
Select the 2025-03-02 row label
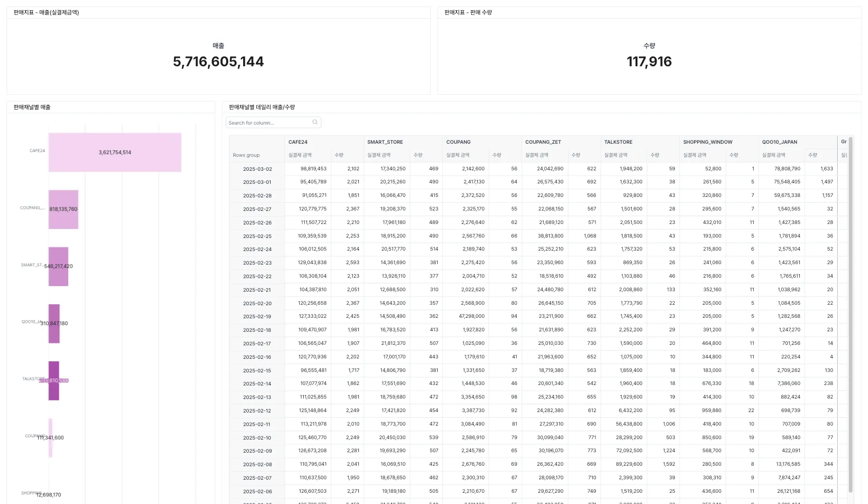pos(257,169)
